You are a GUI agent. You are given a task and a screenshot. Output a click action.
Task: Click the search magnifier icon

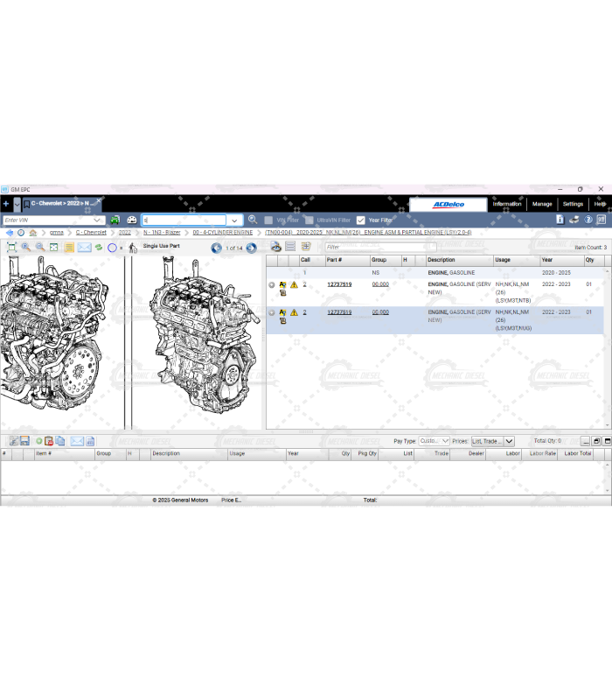253,220
